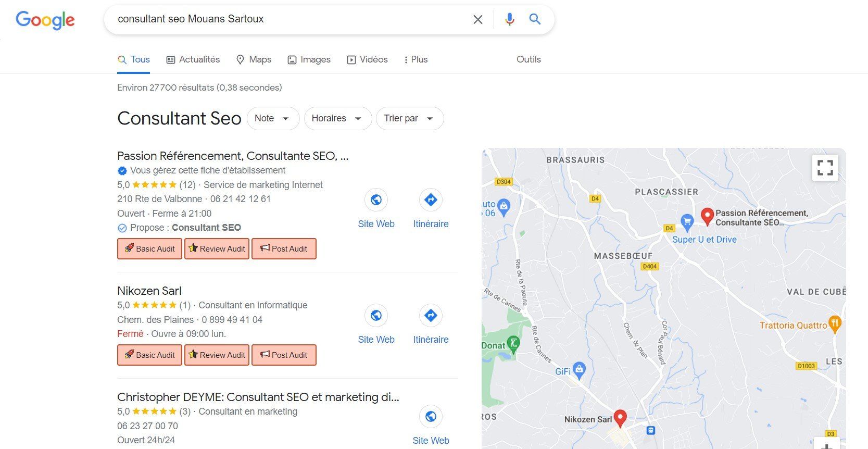The width and height of the screenshot is (868, 449).
Task: Get directions to Passion Référencement via Itinéraire icon
Action: 431,199
